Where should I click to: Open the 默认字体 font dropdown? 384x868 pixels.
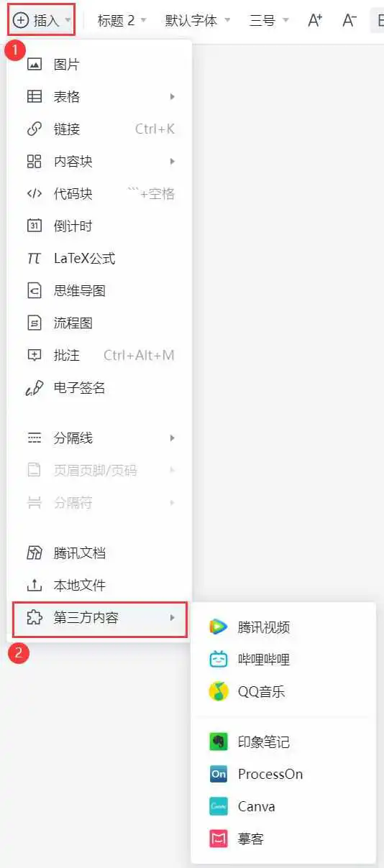click(x=198, y=20)
